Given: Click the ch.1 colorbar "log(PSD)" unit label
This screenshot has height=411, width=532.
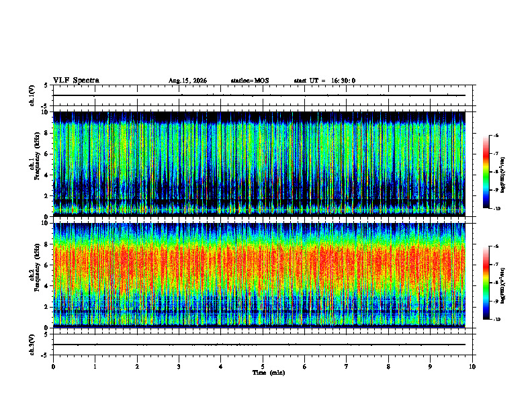Looking at the screenshot, I should point(503,175).
